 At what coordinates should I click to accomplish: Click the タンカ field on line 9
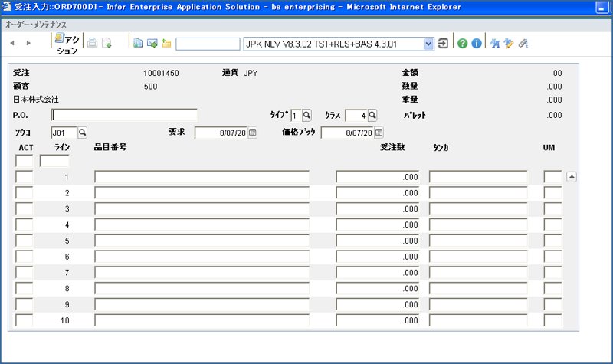click(478, 304)
